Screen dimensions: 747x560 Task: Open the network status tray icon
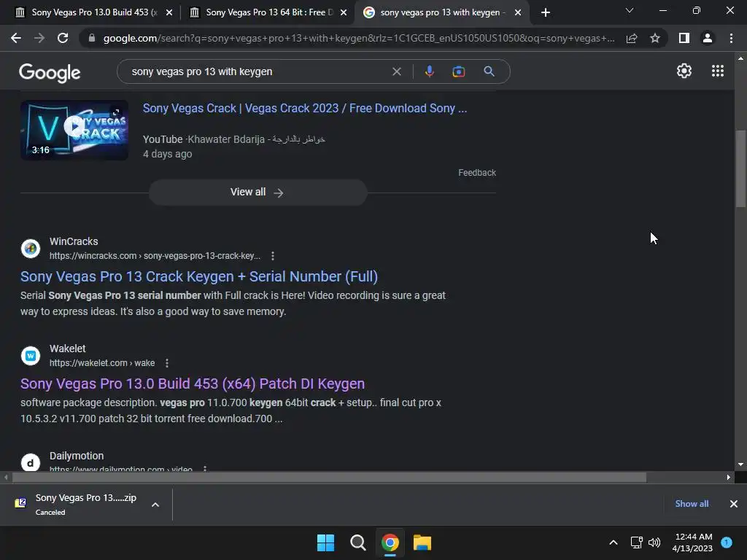pos(636,542)
